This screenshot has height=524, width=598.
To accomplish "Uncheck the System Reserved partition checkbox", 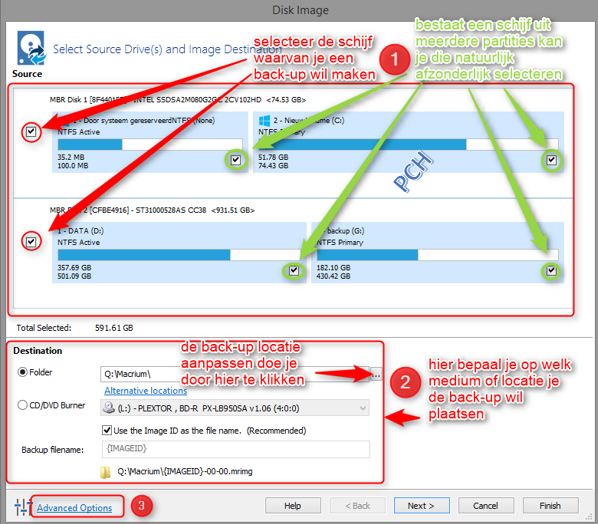I will (236, 160).
